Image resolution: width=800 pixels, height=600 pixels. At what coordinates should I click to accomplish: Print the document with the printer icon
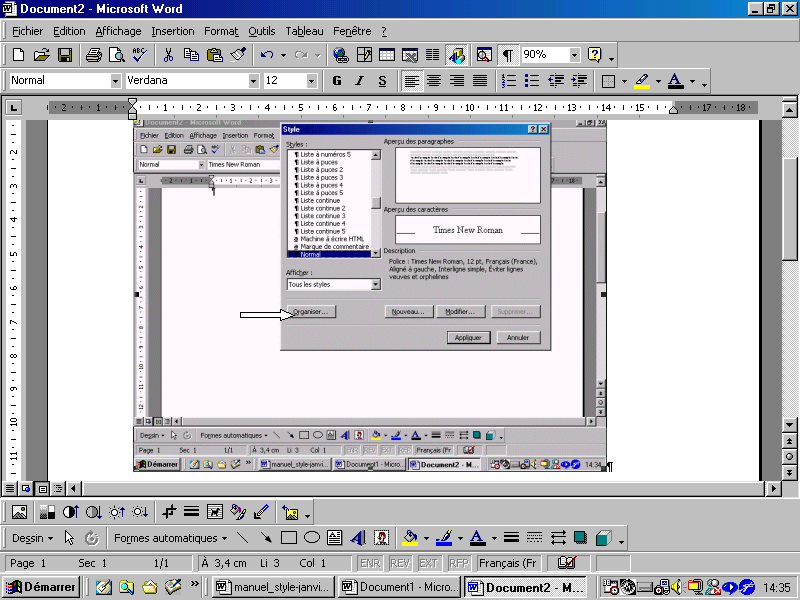click(x=94, y=55)
